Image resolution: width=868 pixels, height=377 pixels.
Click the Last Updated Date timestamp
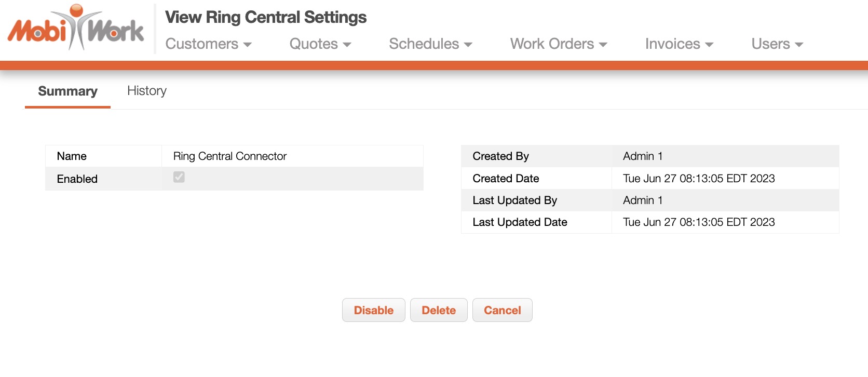pyautogui.click(x=699, y=222)
